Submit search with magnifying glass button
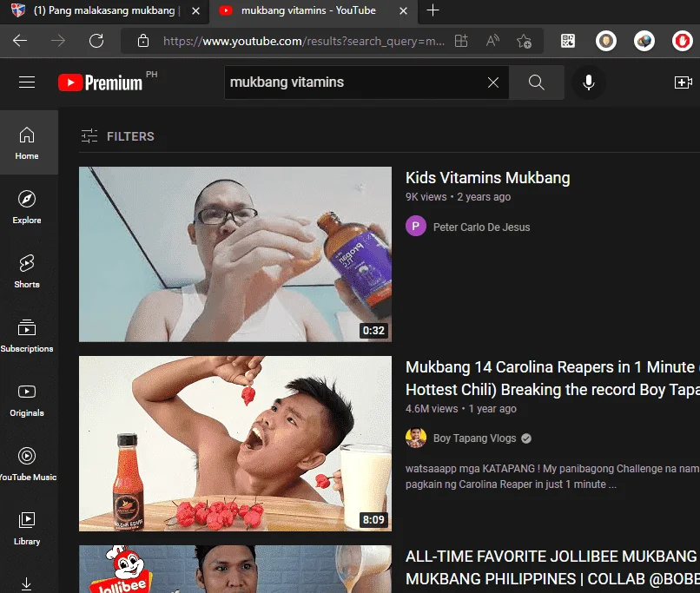Viewport: 700px width, 593px height. pos(536,82)
